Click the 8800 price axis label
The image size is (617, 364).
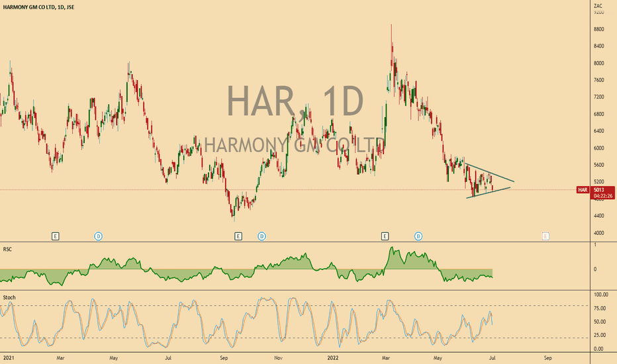[599, 29]
